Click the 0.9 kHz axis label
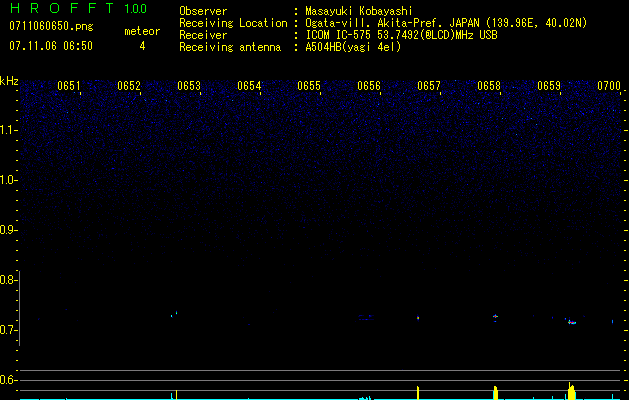This screenshot has height=400, width=629. click(8, 230)
